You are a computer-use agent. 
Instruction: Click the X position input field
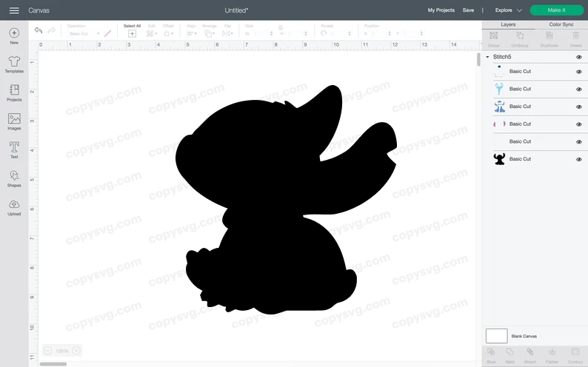coord(380,34)
